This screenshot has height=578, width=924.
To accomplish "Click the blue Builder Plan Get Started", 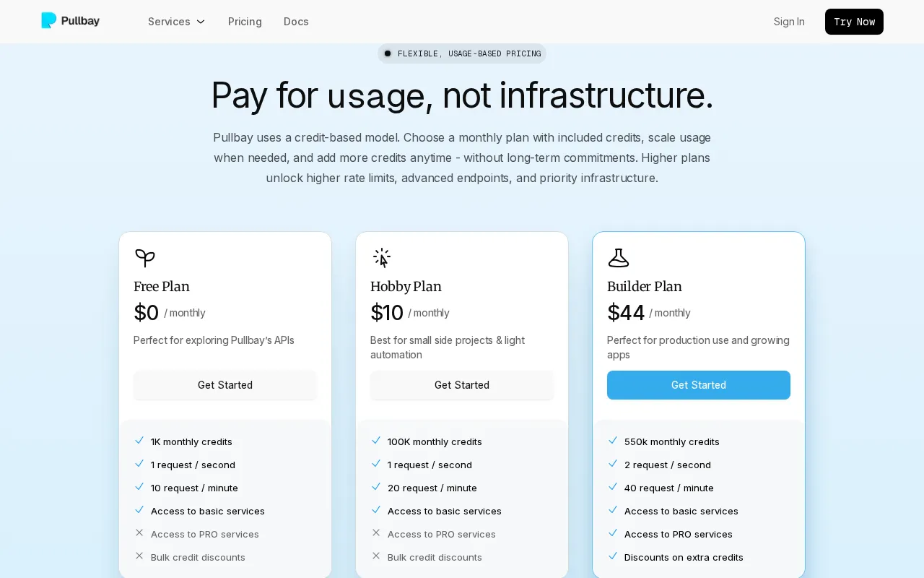I will point(699,385).
